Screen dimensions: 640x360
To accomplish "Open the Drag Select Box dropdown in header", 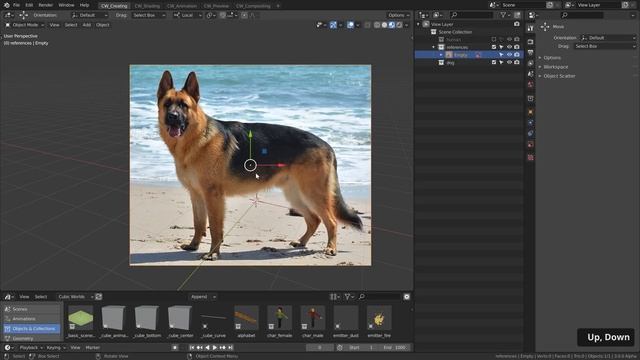I will [x=149, y=15].
